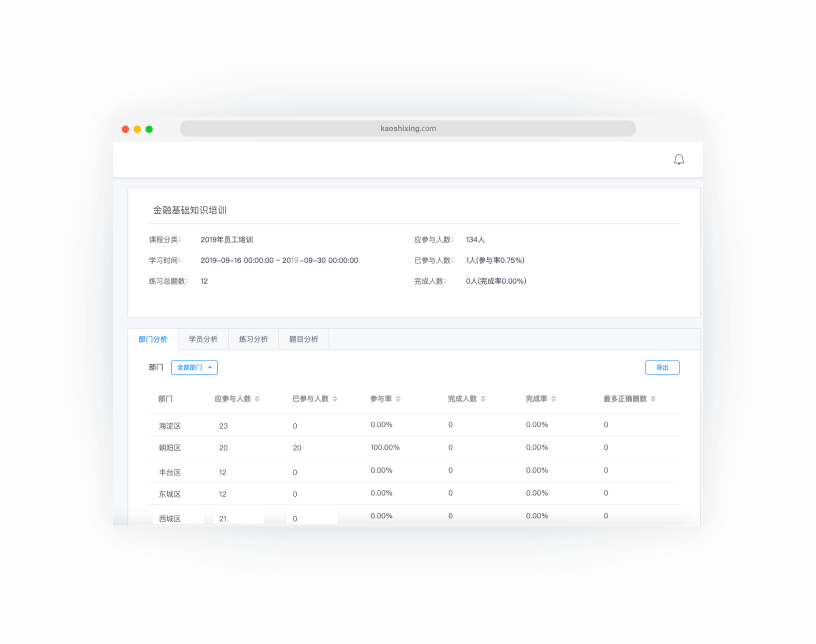This screenshot has height=644, width=816.
Task: Sort table by 完成人数 column arrows
Action: 482,398
